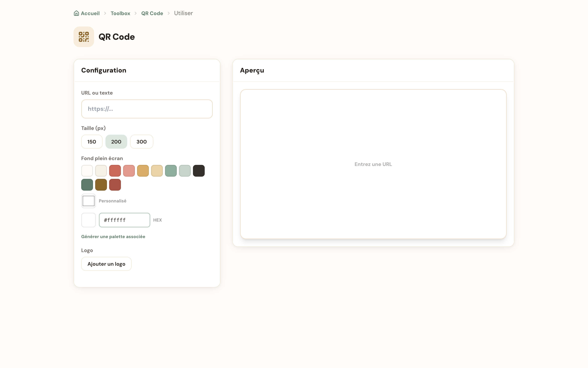The width and height of the screenshot is (588, 368).
Task: Pick the black background swatch
Action: pyautogui.click(x=199, y=171)
